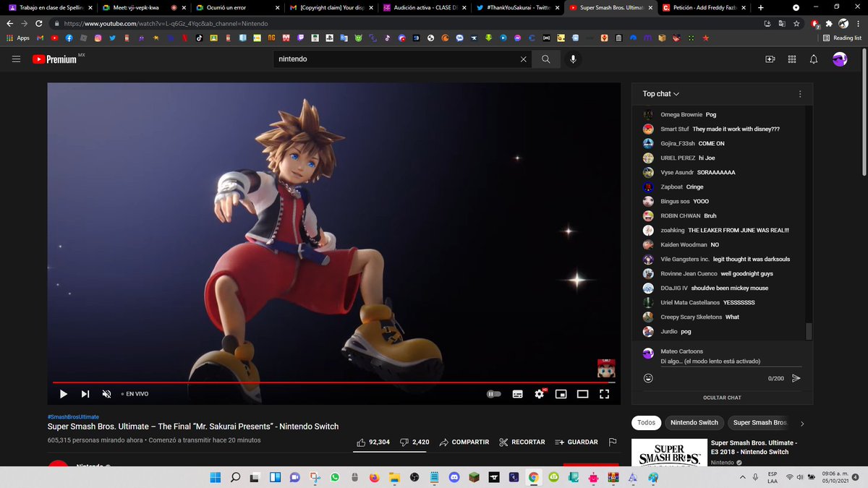Open Windows Start menu

pyautogui.click(x=215, y=477)
